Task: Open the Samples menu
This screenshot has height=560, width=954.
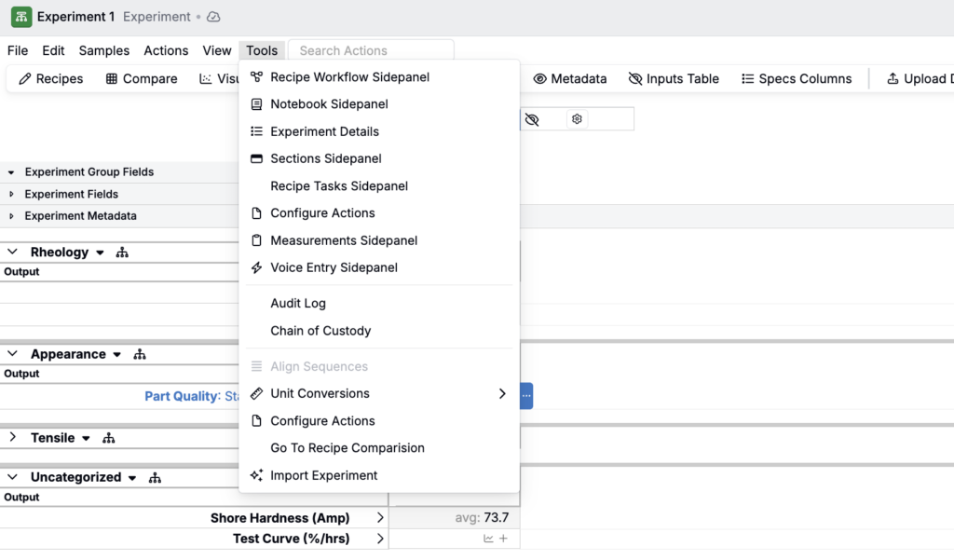Action: (104, 51)
